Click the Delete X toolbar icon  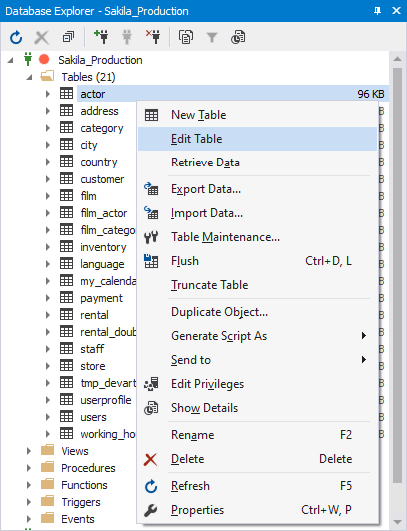[x=42, y=37]
